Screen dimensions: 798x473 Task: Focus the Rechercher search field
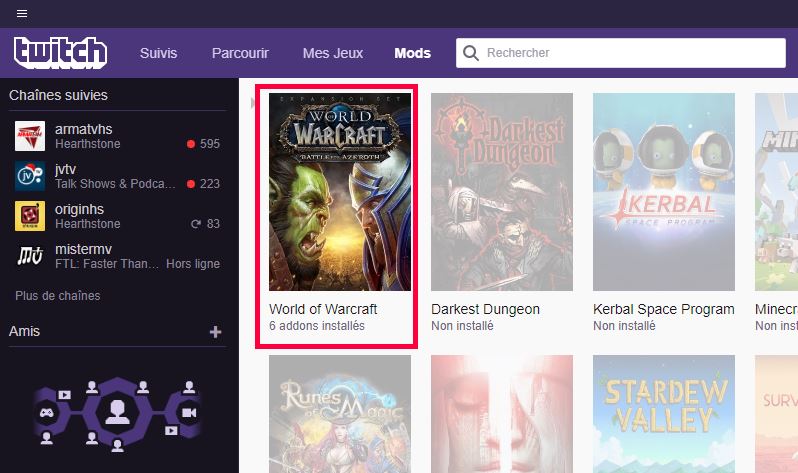[621, 53]
